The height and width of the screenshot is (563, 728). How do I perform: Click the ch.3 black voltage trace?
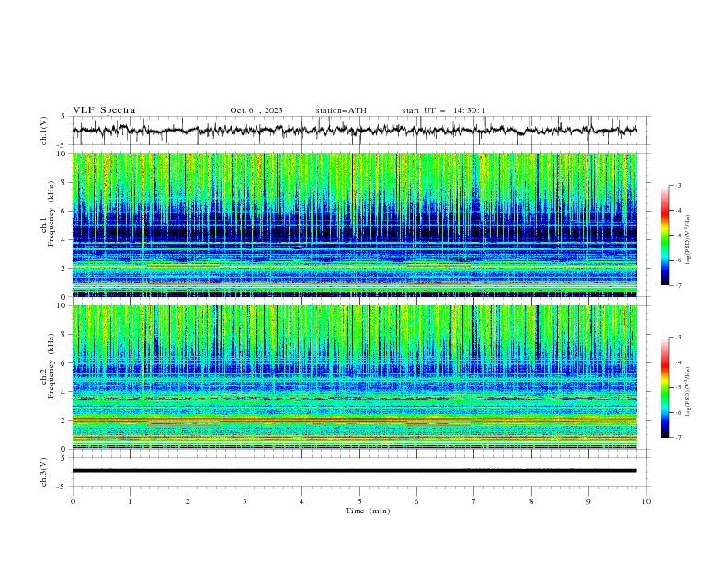[x=354, y=471]
